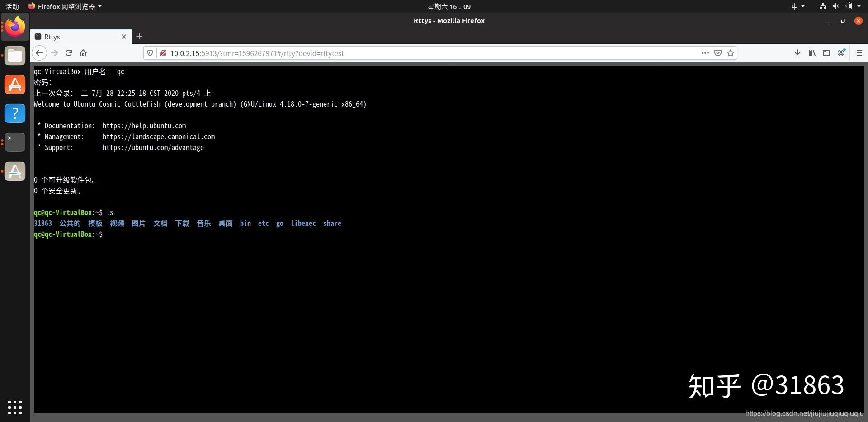Show the Library bookmarks and history
The image size is (868, 422).
point(812,53)
